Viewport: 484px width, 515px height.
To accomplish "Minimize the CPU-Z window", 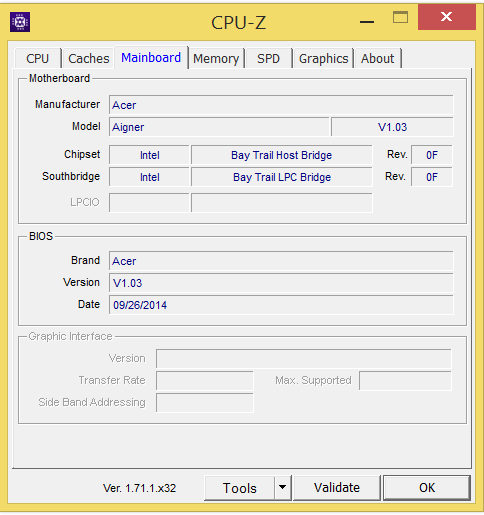I will pyautogui.click(x=367, y=22).
